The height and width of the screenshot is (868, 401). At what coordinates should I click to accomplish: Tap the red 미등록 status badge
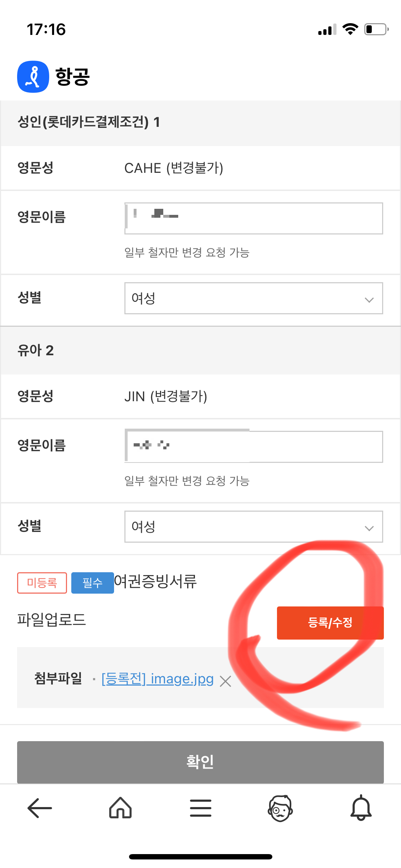pos(42,583)
